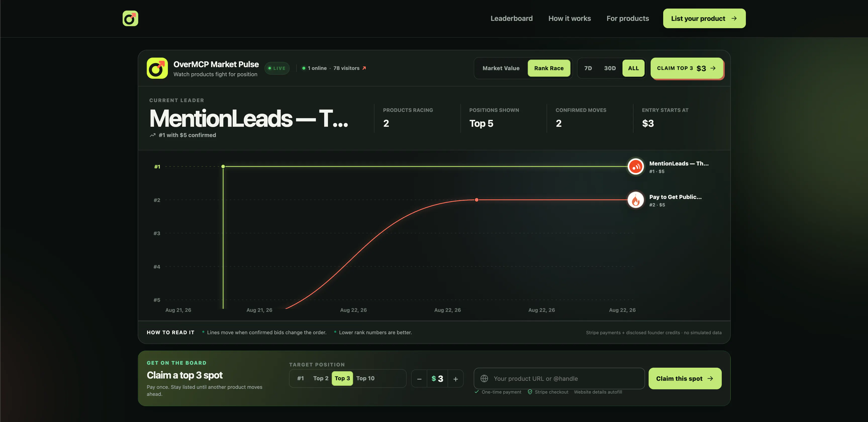This screenshot has width=868, height=422.
Task: Click the Pay to Get Public... chart label
Action: click(675, 197)
